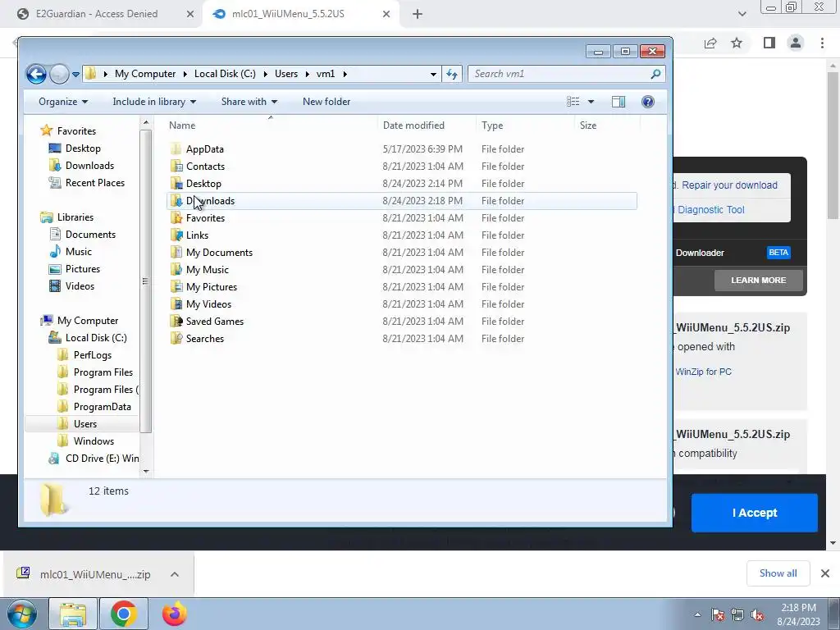Open Windows Start button
840x630 pixels.
tap(21, 614)
